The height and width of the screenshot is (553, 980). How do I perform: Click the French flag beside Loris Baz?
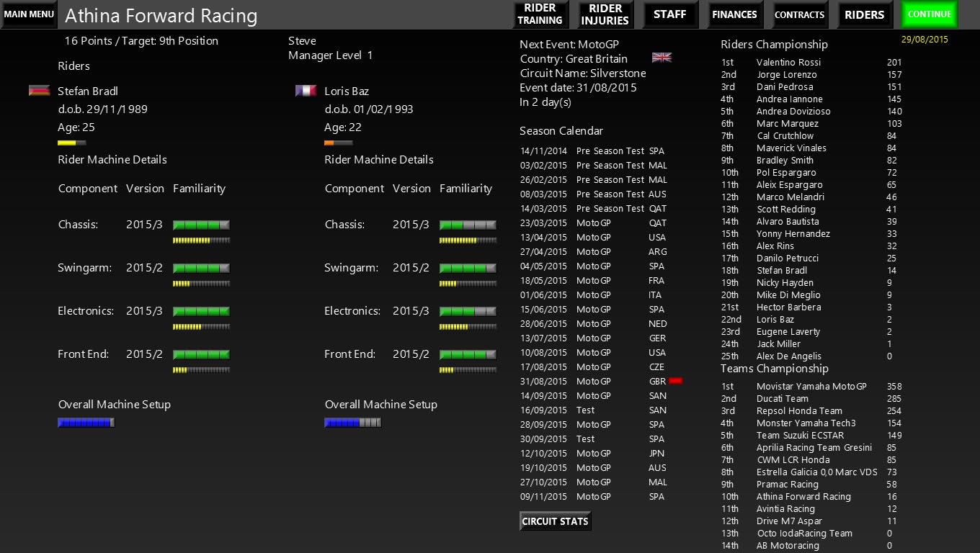[306, 91]
